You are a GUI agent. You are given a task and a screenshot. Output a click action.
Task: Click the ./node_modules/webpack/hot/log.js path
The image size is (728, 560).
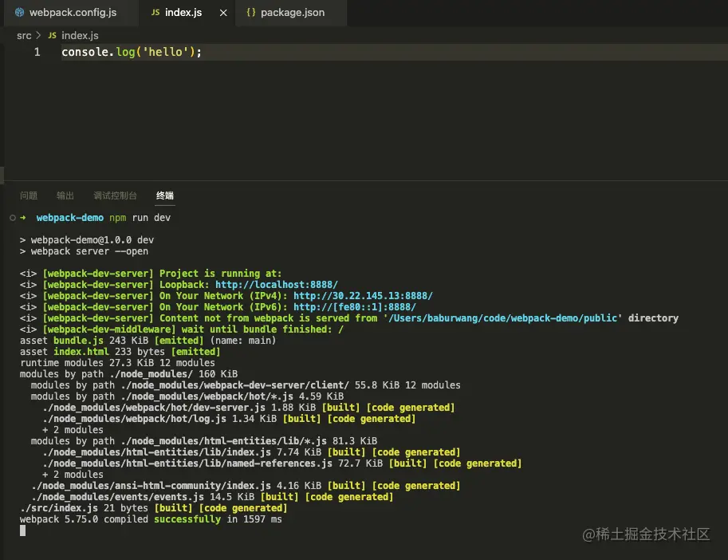coord(134,418)
